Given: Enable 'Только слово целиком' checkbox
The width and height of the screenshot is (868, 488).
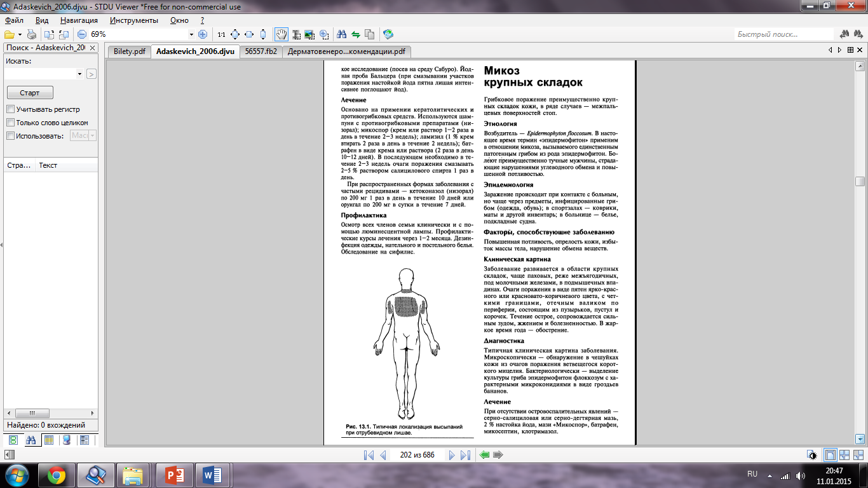Looking at the screenshot, I should point(10,123).
